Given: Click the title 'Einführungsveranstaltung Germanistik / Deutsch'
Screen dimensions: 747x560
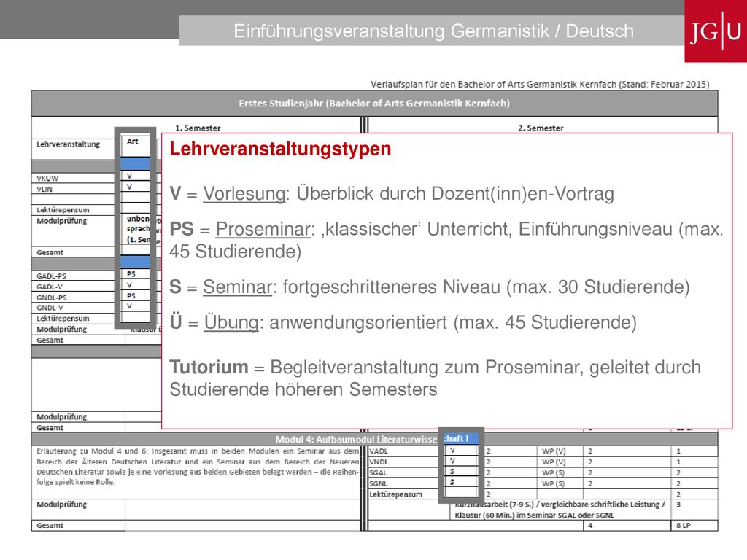Looking at the screenshot, I should (x=433, y=31).
